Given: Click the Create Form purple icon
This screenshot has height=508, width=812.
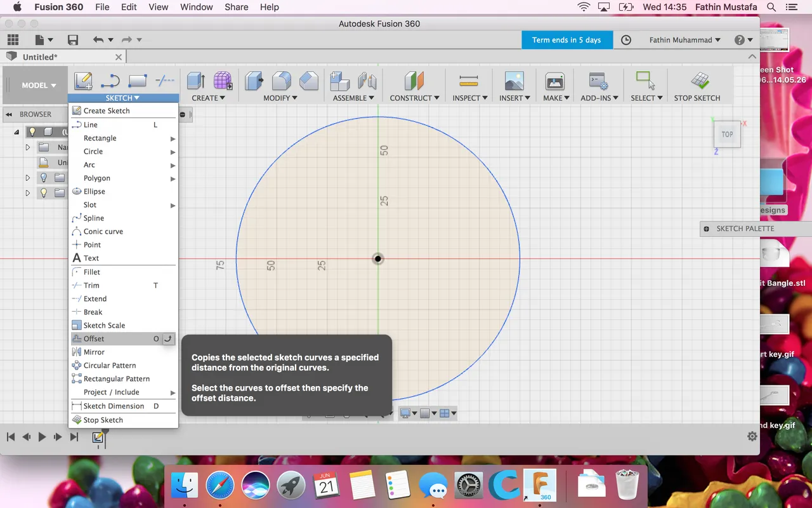Looking at the screenshot, I should pos(223,81).
